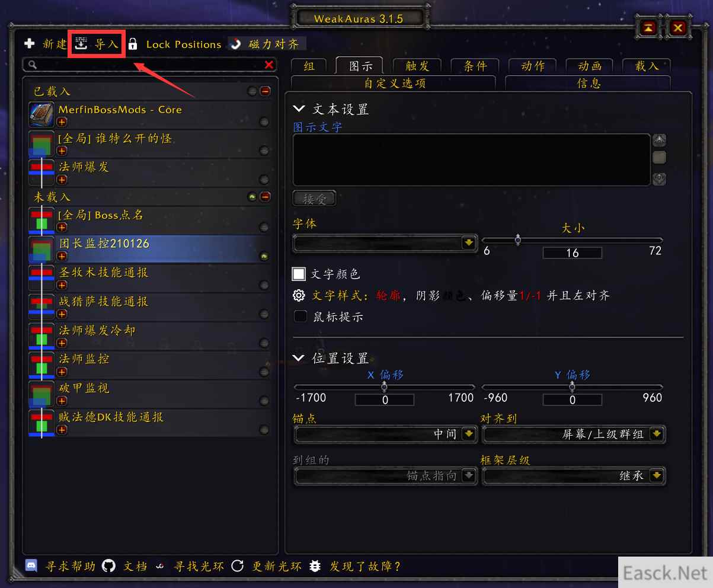The height and width of the screenshot is (588, 713).
Task: Enable the 鼠标提示 checkbox
Action: coord(300,317)
